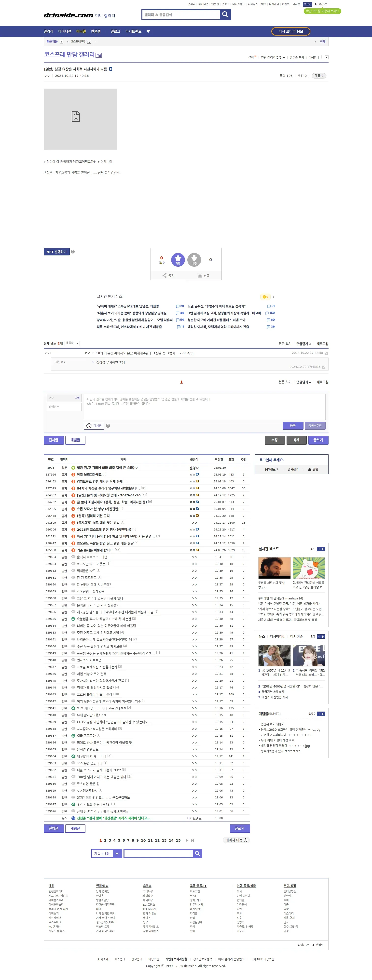
Task: Click the 등록 comment submit button
Action: coord(293,426)
